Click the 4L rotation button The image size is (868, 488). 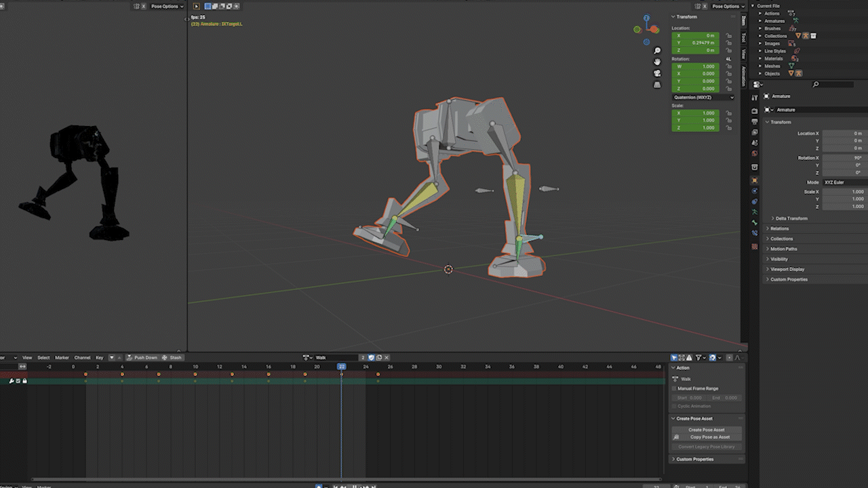coord(728,59)
